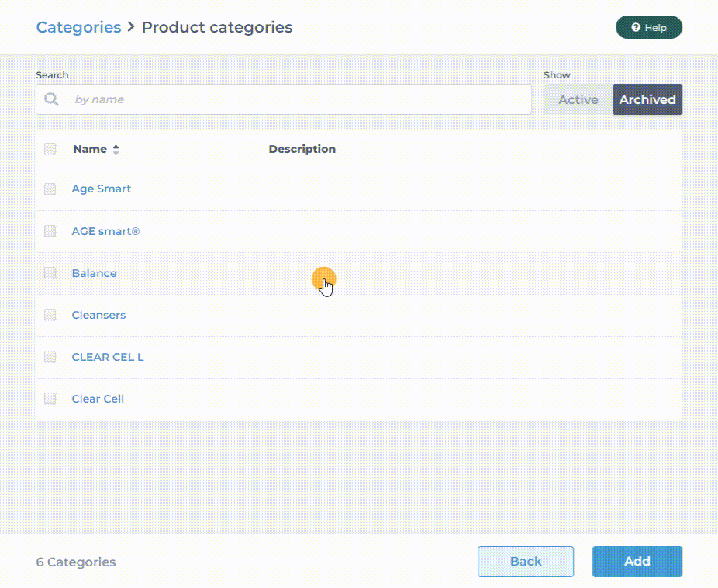Switch to the Active tab
This screenshot has width=718, height=588.
coord(578,99)
